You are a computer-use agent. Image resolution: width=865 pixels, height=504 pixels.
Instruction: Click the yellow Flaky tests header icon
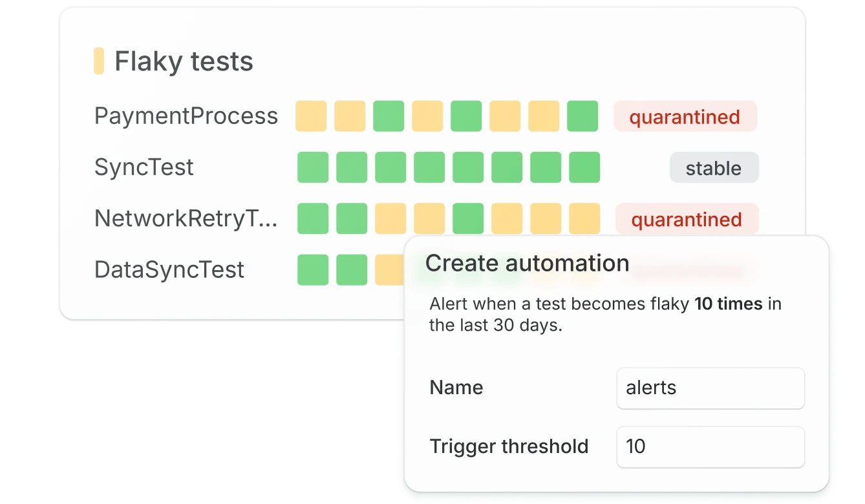click(100, 60)
